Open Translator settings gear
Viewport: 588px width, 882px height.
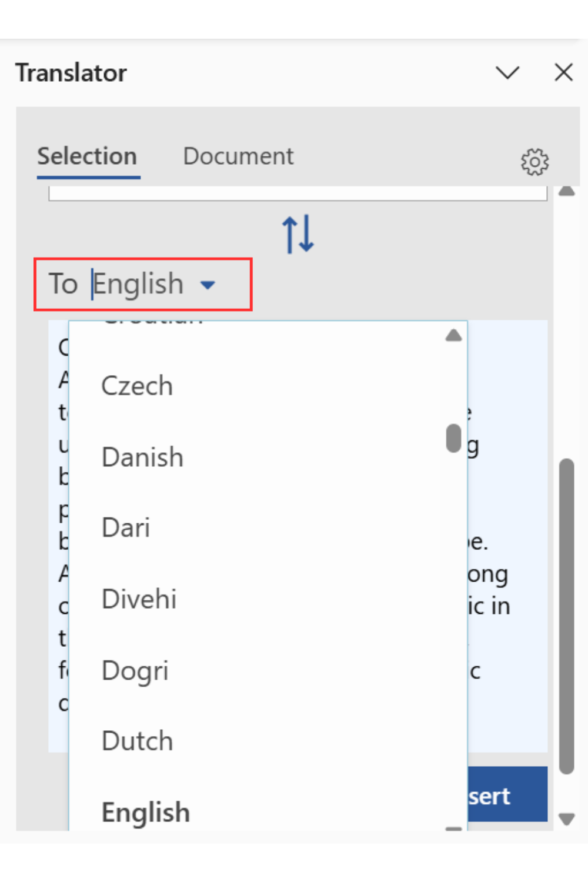click(x=534, y=162)
